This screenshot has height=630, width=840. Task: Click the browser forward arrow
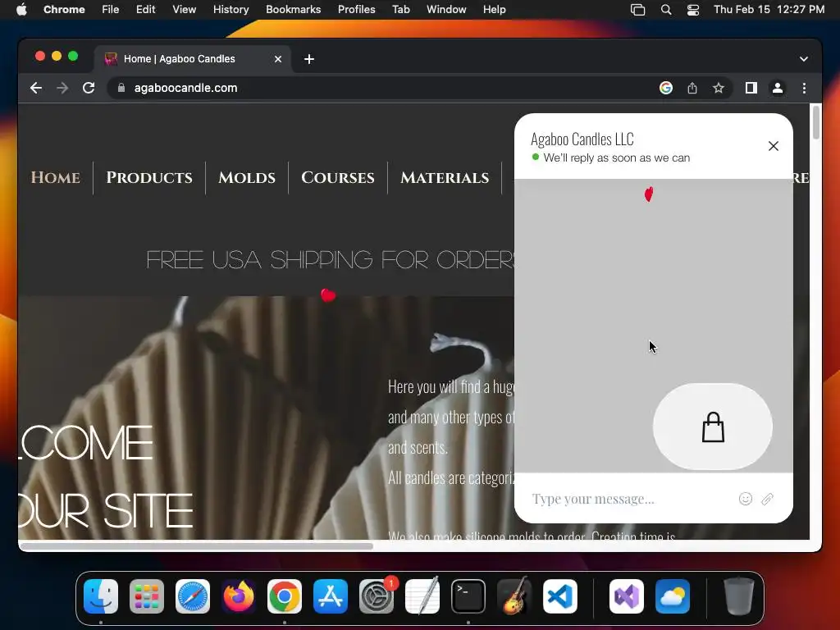(62, 88)
